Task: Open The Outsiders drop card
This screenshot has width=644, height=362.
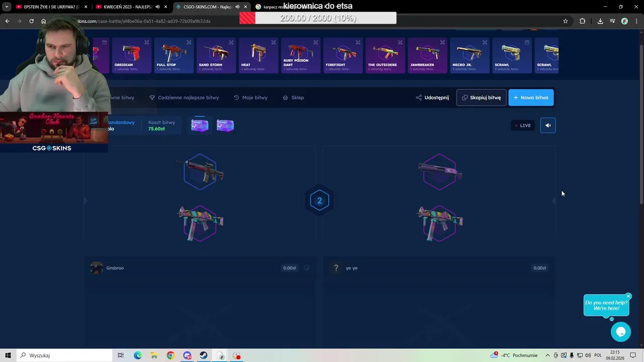Action: click(x=385, y=55)
